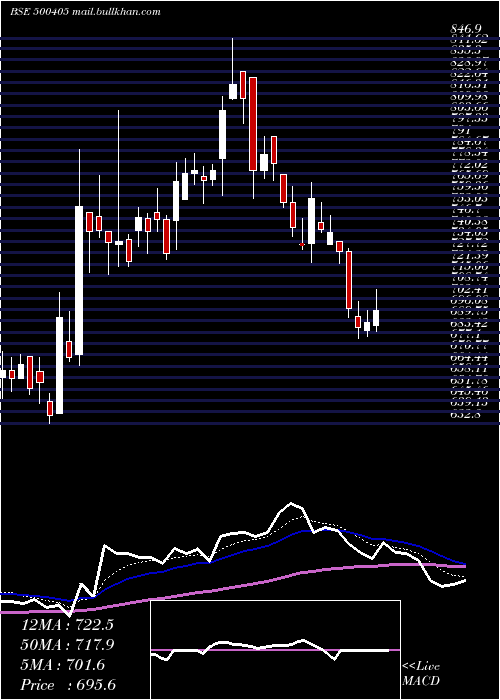Screen dimensions: 500x700
Task: Click the 'Price : 695.6' readout
Action: point(68,685)
